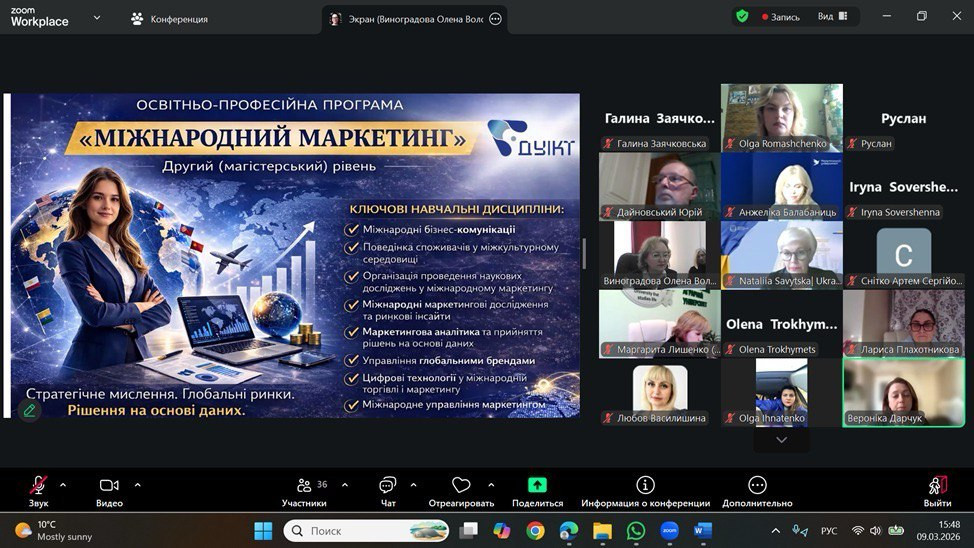Unmute the microphone with Звук button
Viewport: 974px width, 548px height.
[x=38, y=486]
